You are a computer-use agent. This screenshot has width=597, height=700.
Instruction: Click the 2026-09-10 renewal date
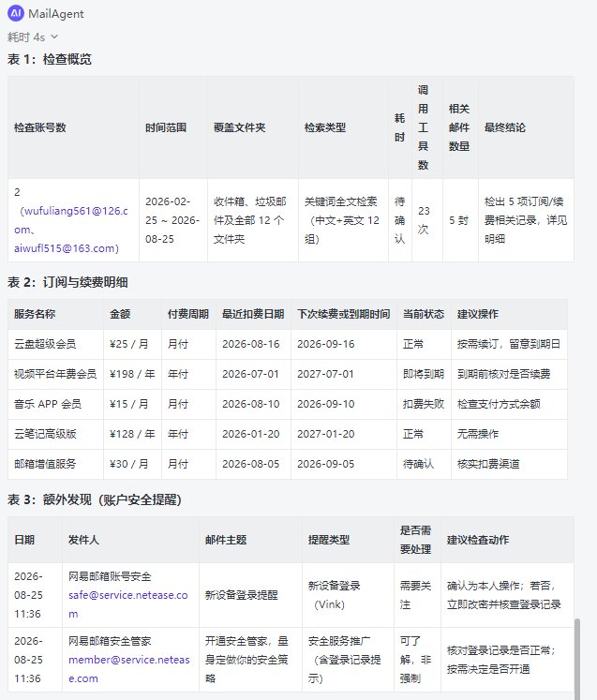[x=326, y=404]
